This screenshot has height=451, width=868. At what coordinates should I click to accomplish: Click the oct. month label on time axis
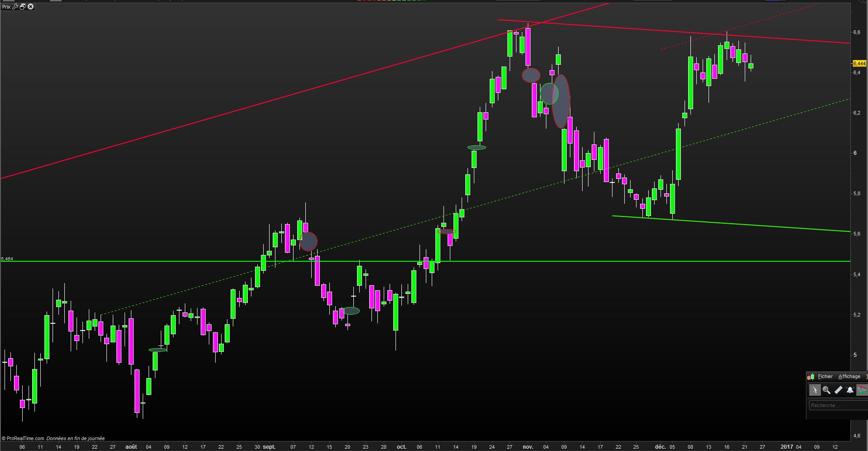(401, 447)
